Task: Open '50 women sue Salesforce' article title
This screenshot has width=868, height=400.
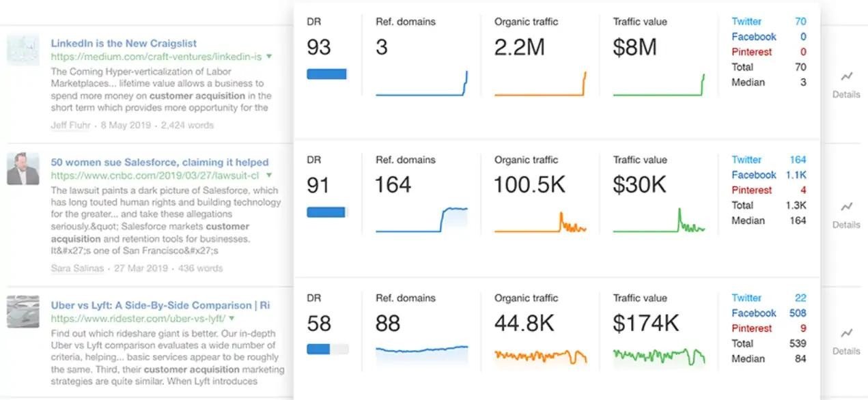Action: coord(160,162)
